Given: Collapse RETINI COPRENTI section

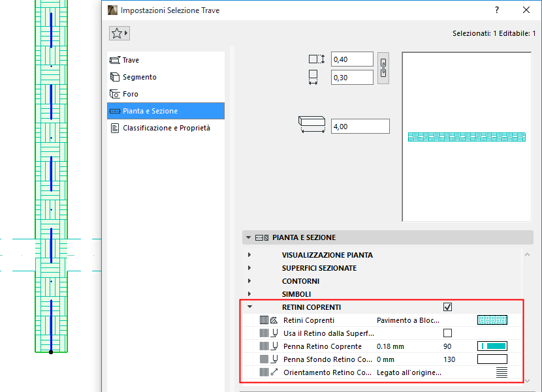Looking at the screenshot, I should pyautogui.click(x=249, y=307).
